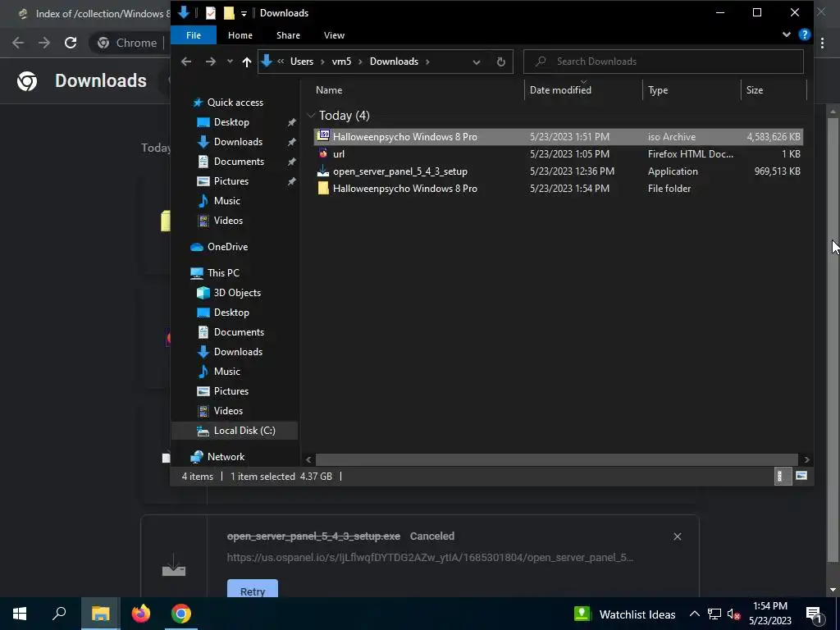Select the open_server_panel_5_4_3_setup application
The width and height of the screenshot is (840, 630).
(558, 171)
